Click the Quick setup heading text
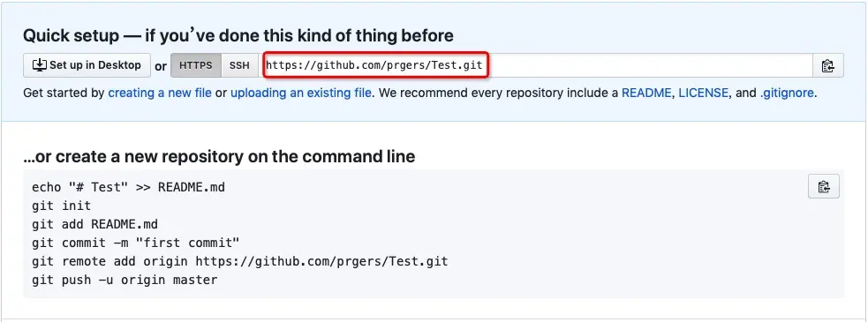 238,36
